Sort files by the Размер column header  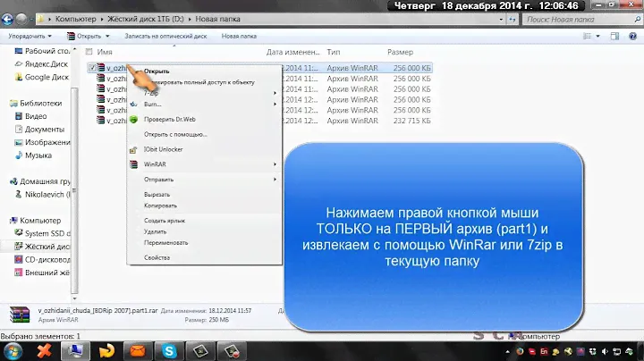400,52
